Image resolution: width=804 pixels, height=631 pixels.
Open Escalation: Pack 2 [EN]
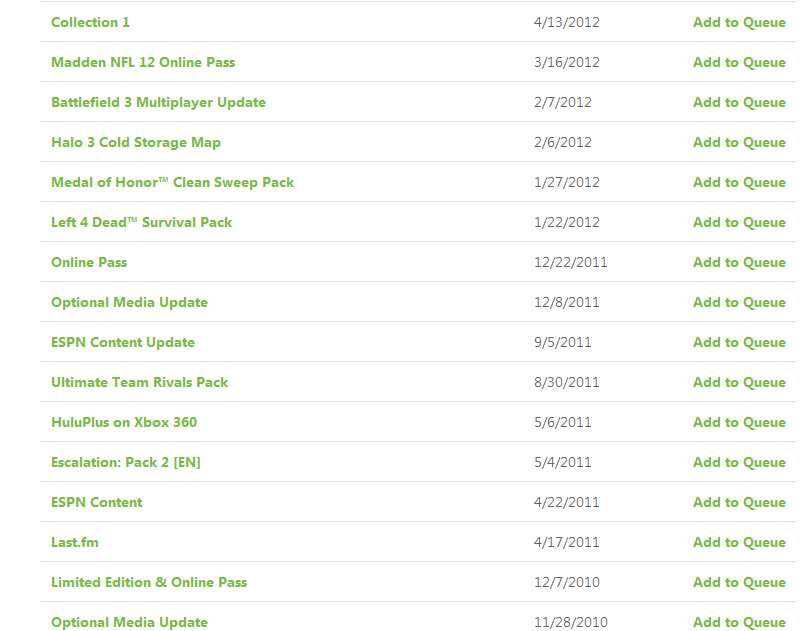coord(126,462)
